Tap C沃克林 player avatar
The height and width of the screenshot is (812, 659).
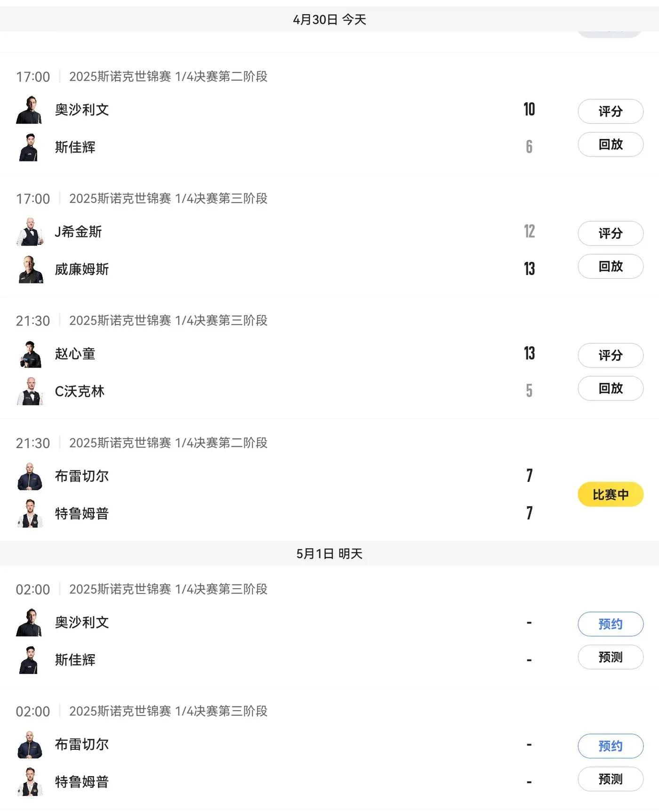point(30,391)
